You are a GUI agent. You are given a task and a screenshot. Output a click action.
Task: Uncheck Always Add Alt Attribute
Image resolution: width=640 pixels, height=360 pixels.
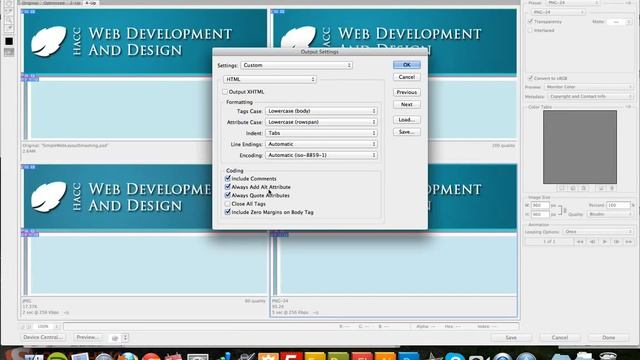[x=228, y=187]
